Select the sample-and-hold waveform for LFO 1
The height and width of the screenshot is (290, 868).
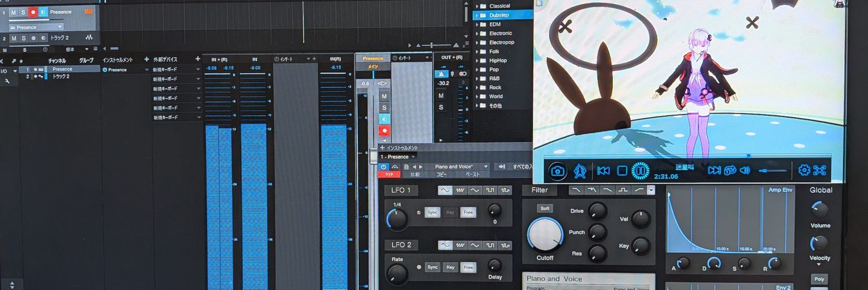pyautogui.click(x=505, y=190)
